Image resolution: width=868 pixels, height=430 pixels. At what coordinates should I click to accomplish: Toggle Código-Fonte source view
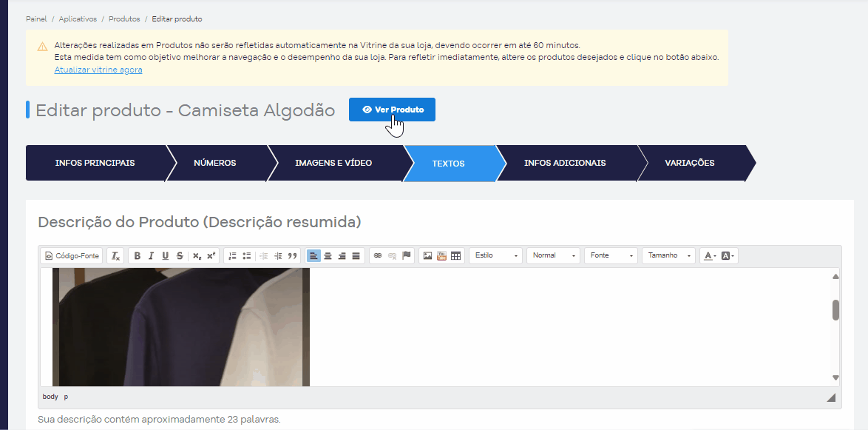[72, 256]
